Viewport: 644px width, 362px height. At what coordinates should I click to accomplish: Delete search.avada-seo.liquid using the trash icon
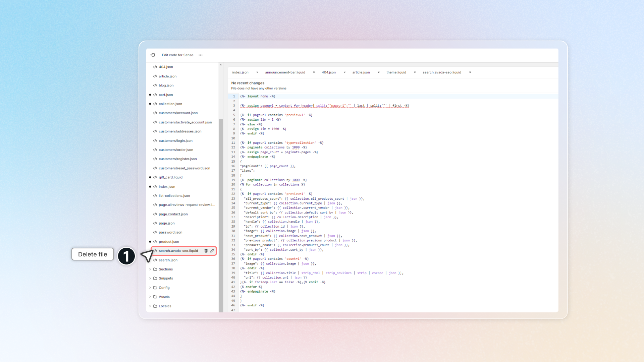click(206, 251)
